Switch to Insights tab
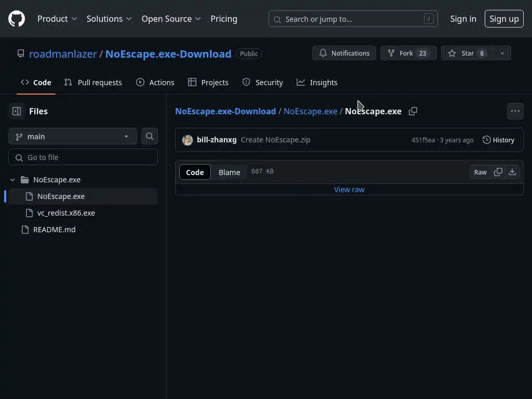Image resolution: width=532 pixels, height=399 pixels. pos(317,83)
